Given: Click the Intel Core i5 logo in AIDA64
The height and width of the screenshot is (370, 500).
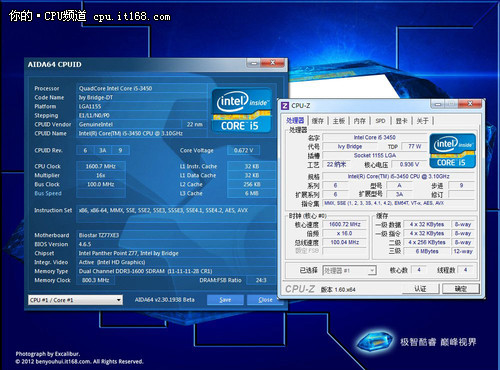Looking at the screenshot, I should click(x=242, y=111).
